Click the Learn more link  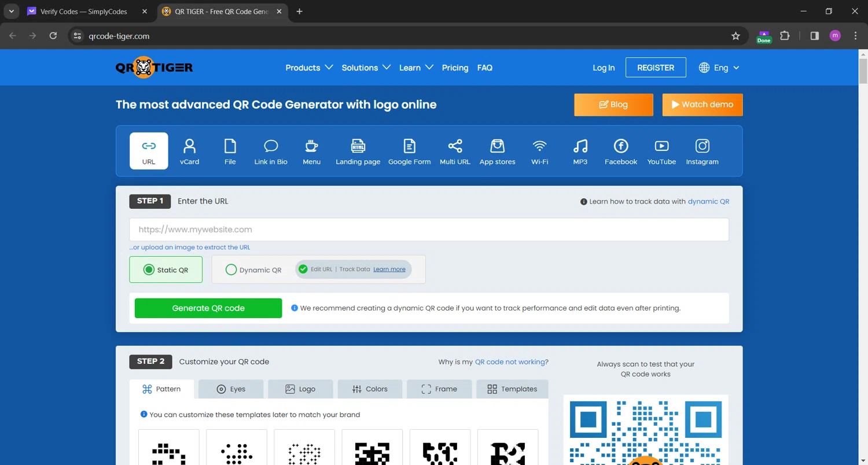point(389,270)
